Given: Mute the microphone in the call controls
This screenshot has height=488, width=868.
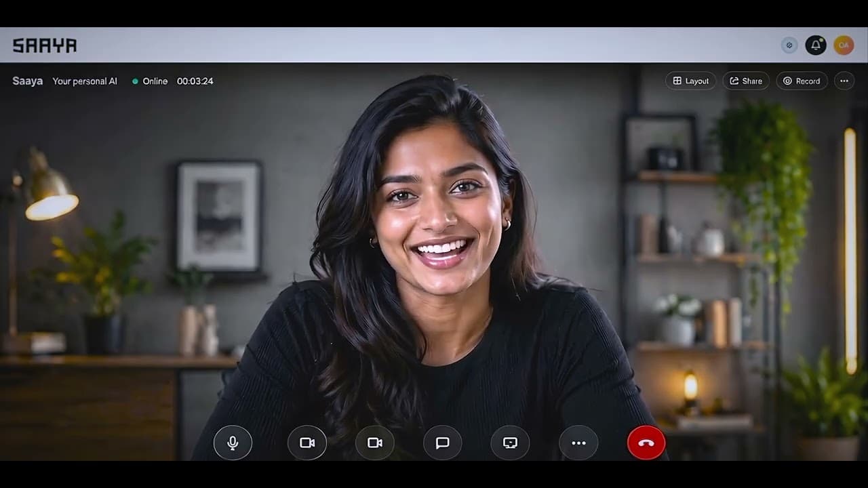Looking at the screenshot, I should (x=233, y=443).
